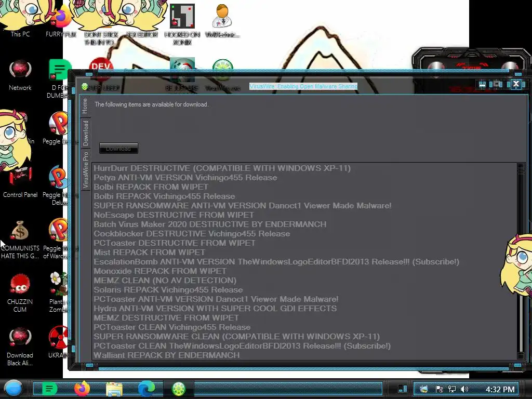
Task: Select Batch Virus Maker 2020 DESTRUCTIVE row
Action: pos(304,224)
